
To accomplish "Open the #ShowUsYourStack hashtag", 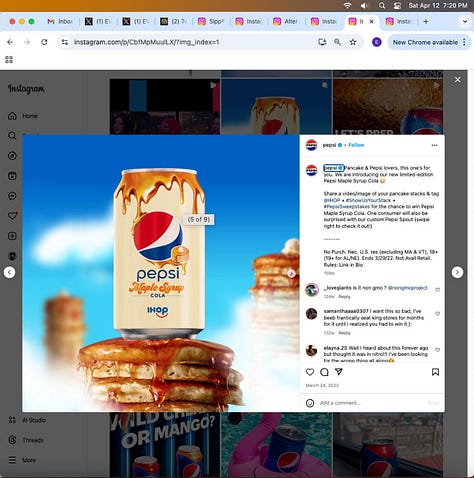I will click(368, 200).
